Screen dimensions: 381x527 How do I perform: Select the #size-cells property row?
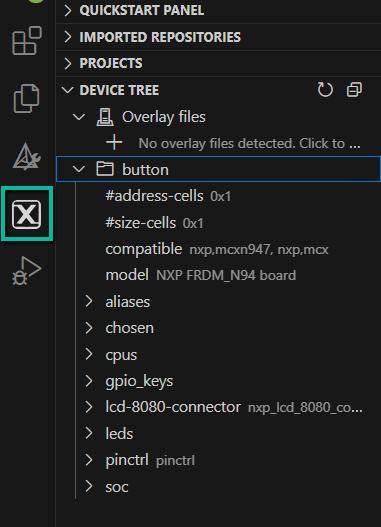[218, 222]
